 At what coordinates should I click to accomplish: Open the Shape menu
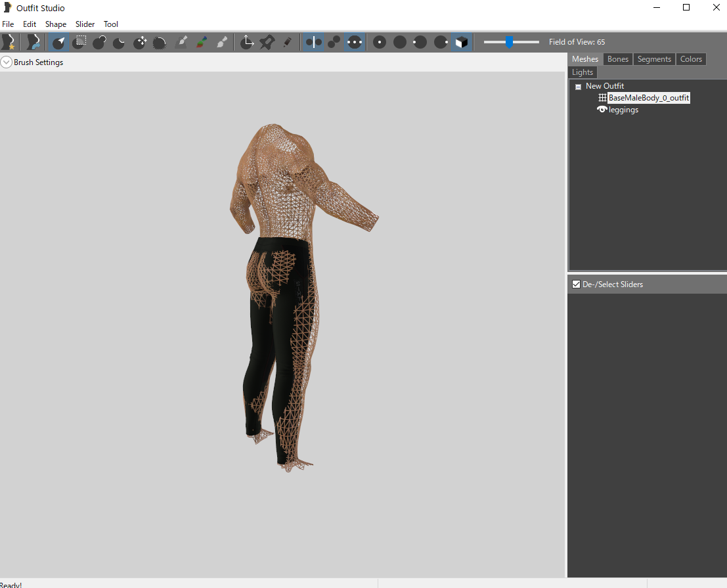point(56,24)
